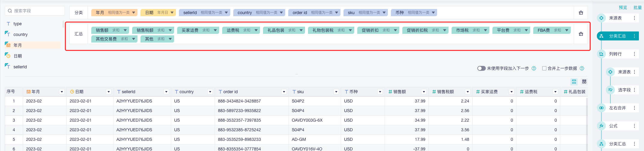Select 年月 field in field list
The image size is (644, 151).
[x=18, y=45]
